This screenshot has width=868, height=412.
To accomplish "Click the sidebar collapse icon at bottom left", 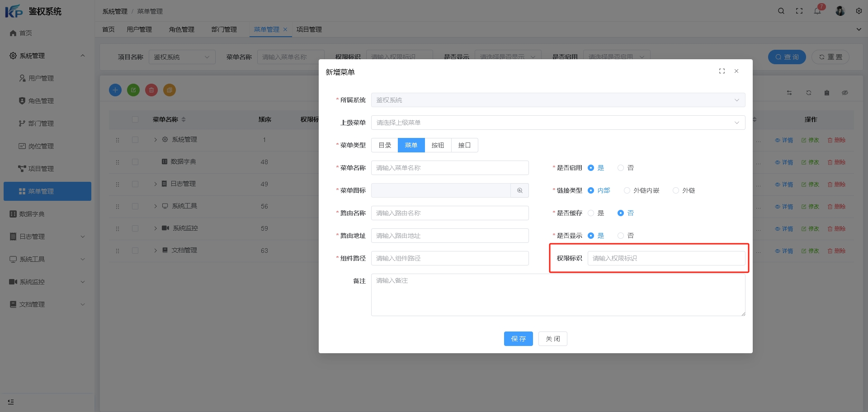I will [11, 402].
